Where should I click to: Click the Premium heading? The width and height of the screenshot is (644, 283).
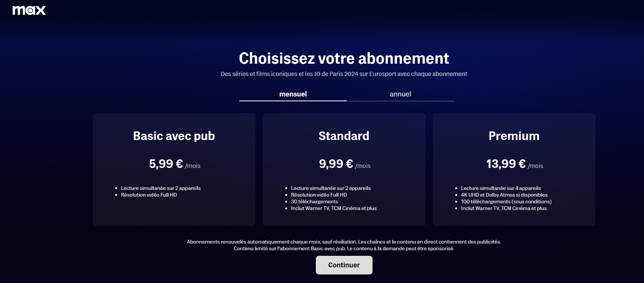(x=514, y=136)
